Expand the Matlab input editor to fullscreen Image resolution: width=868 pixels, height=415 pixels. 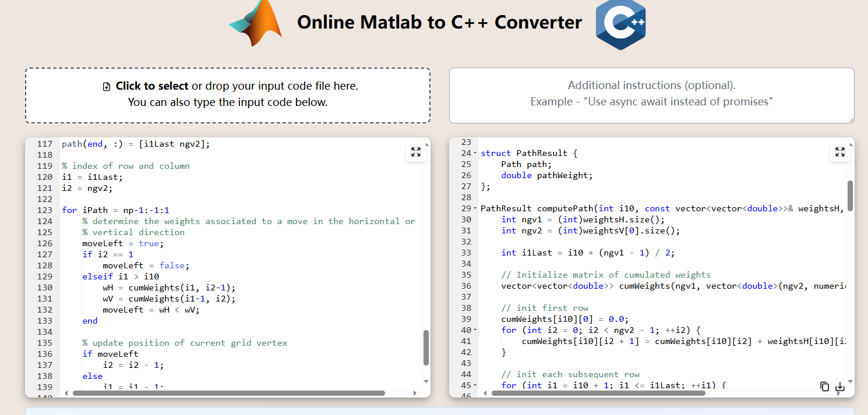click(x=416, y=152)
